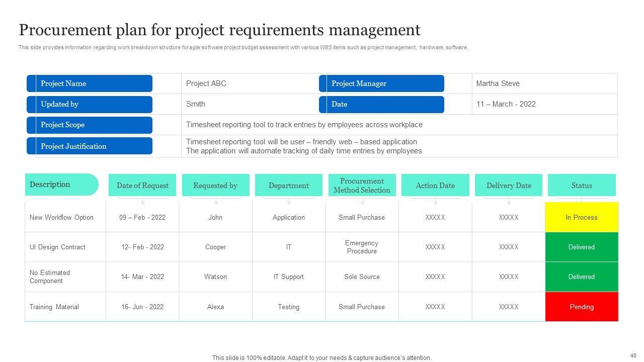644x362 pixels.
Task: Select the "New Workflow Option" description cell
Action: click(65, 217)
